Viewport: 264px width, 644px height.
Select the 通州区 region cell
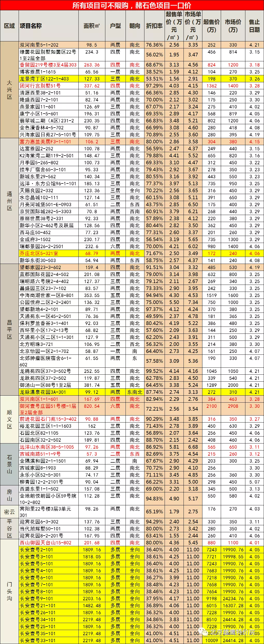[9, 201]
